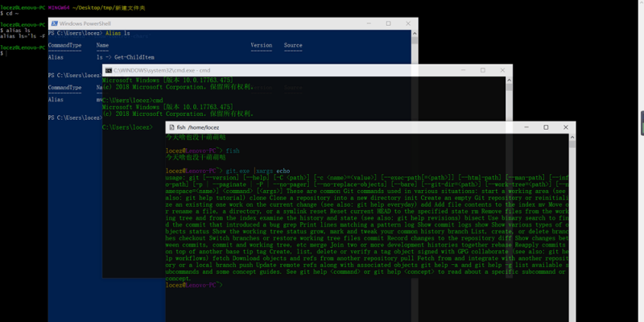Click 'echo' in the fish command line
The width and height of the screenshot is (644, 322).
(x=283, y=171)
